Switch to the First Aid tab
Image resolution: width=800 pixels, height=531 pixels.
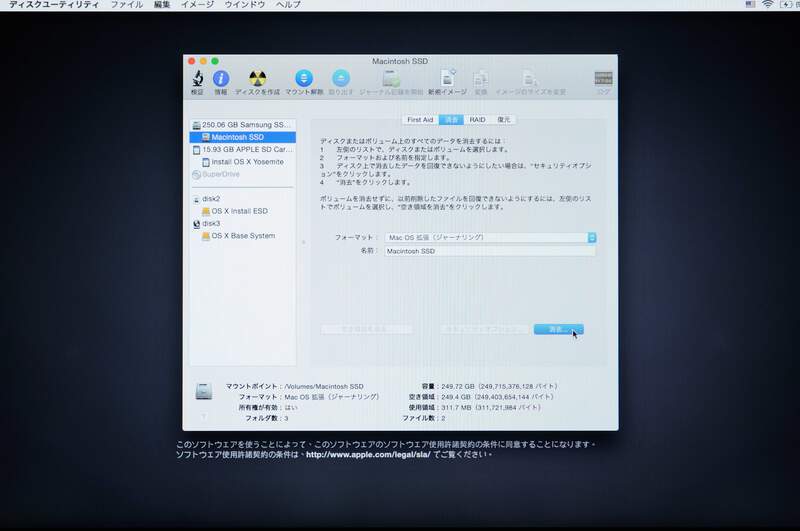(420, 119)
